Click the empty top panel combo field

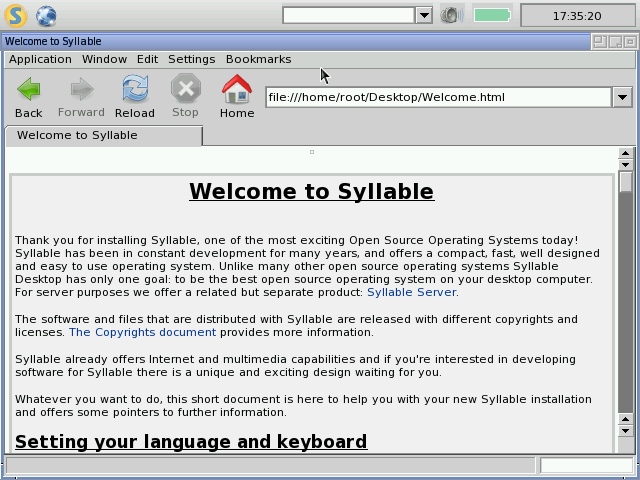pos(349,16)
